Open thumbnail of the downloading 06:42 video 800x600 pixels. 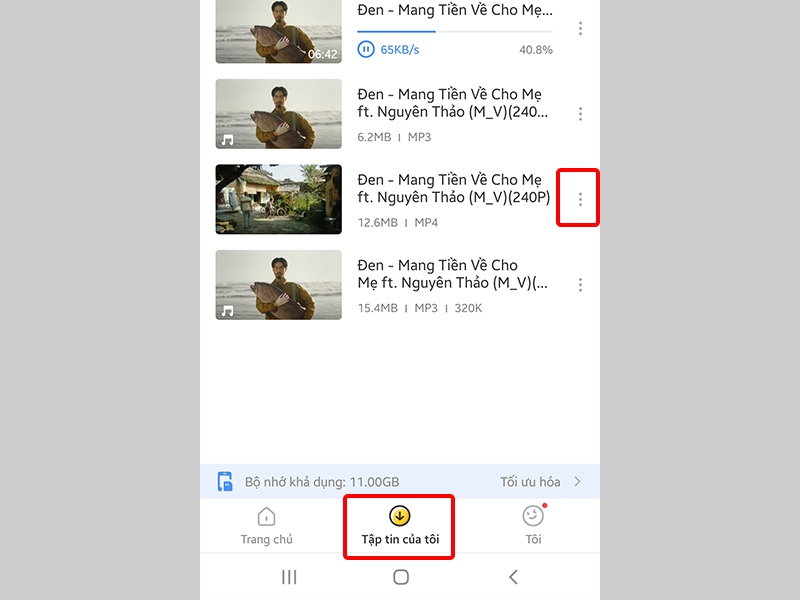coord(279,31)
